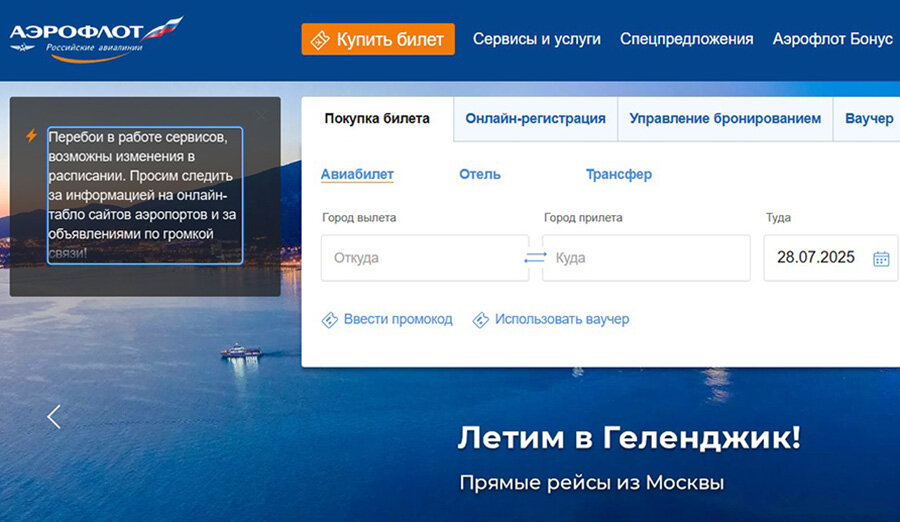Click Прямые рейсы из Москвы text
900x522 pixels.
tap(592, 482)
